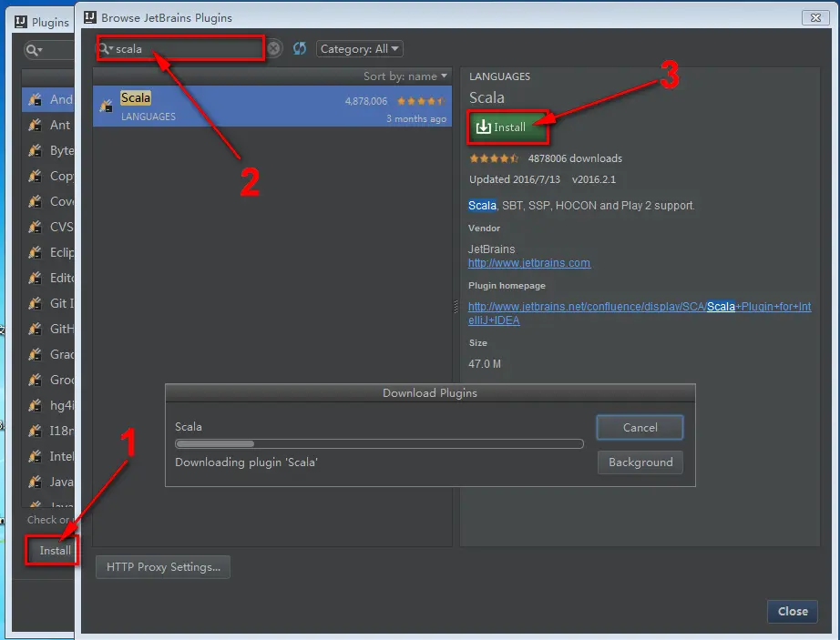Select the Edit plugin row in Plugins window
The width and height of the screenshot is (840, 640).
48,278
